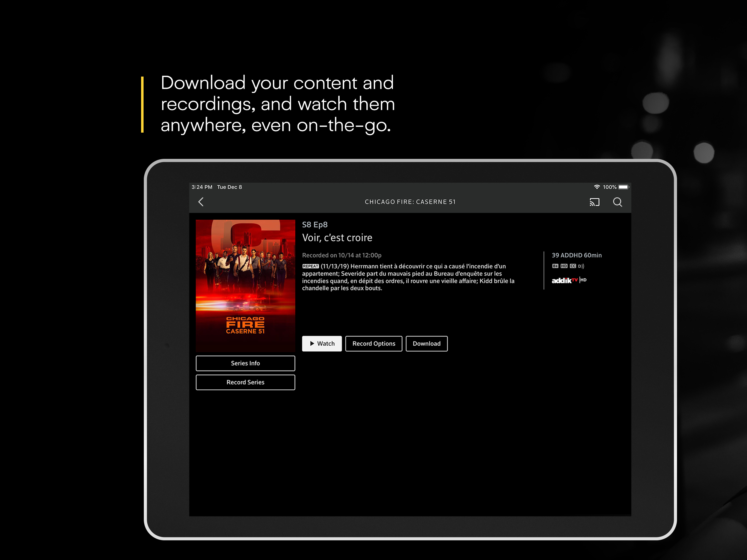This screenshot has height=560, width=747.
Task: Click the Wi-Fi status icon
Action: (597, 187)
